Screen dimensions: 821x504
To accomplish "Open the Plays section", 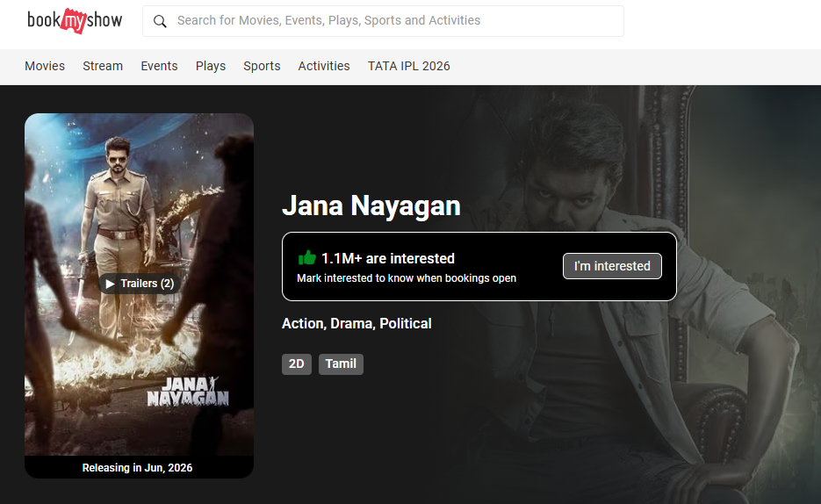I will pyautogui.click(x=211, y=66).
